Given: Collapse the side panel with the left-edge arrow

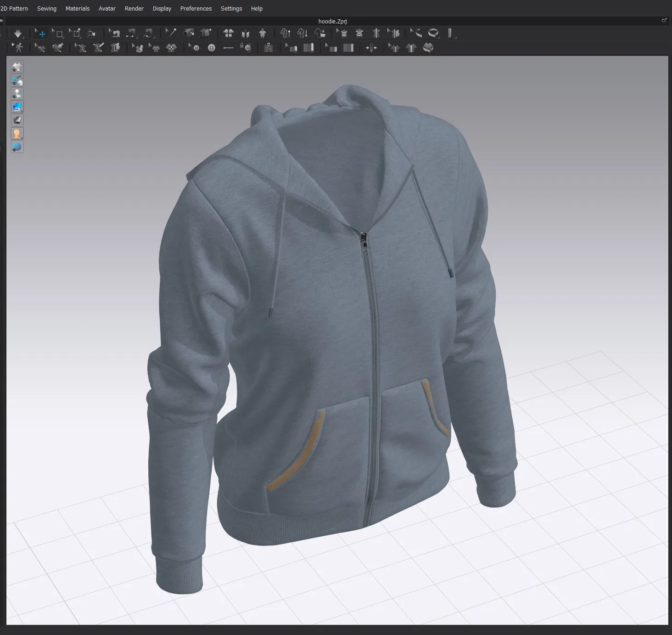Looking at the screenshot, I should point(2,21).
